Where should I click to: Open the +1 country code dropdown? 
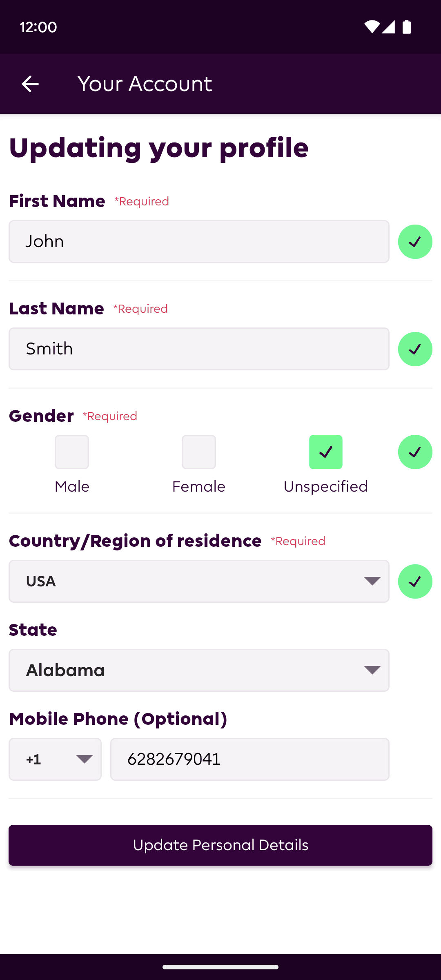[55, 759]
